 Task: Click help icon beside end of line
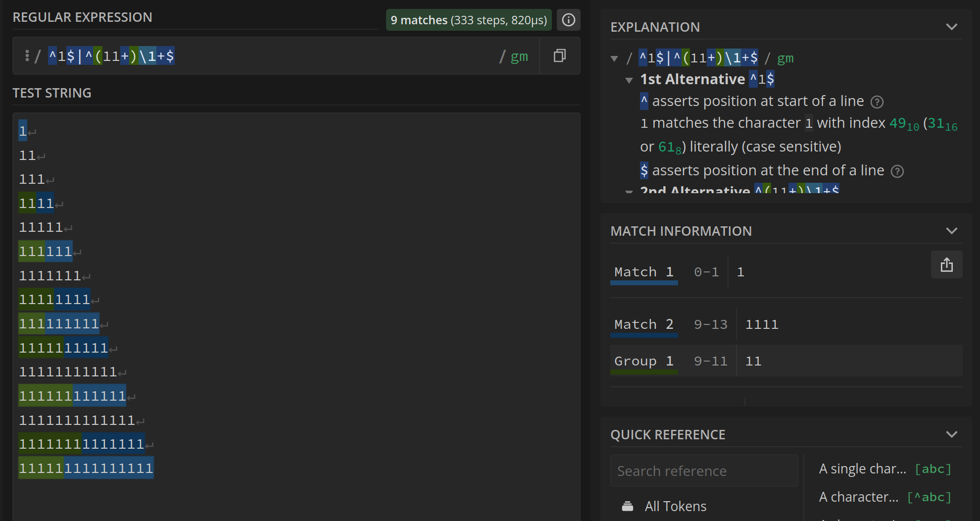pyautogui.click(x=897, y=171)
